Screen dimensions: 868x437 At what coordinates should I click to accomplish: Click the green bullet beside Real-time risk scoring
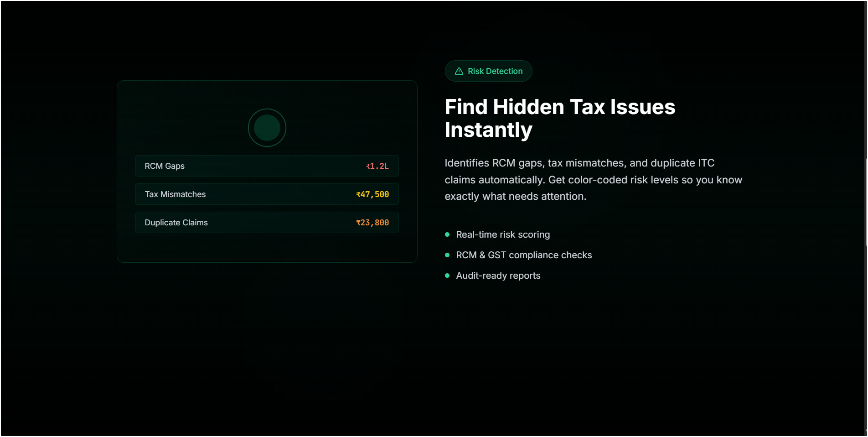click(x=446, y=234)
